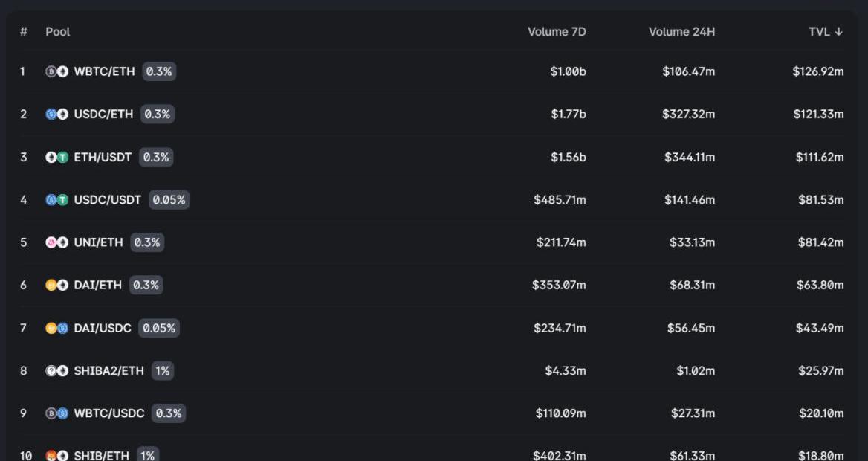This screenshot has width=868, height=461.
Task: Open the USDC/USDT pool link
Action: pos(107,199)
